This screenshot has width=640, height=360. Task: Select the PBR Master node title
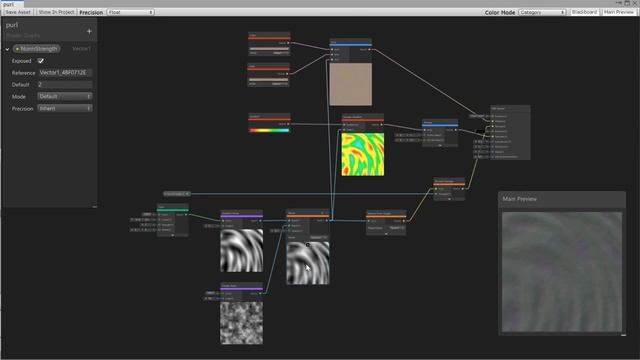[x=498, y=109]
